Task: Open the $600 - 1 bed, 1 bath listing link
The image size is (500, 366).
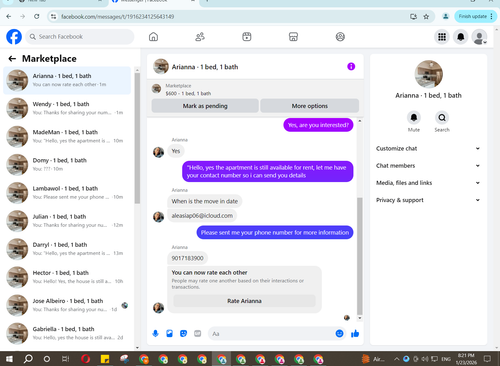Action: tap(188, 93)
